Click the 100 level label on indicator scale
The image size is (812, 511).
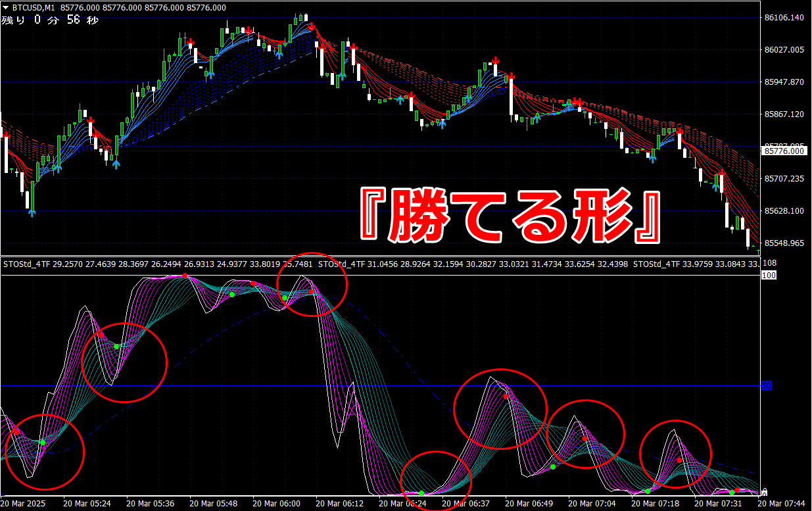coord(768,276)
